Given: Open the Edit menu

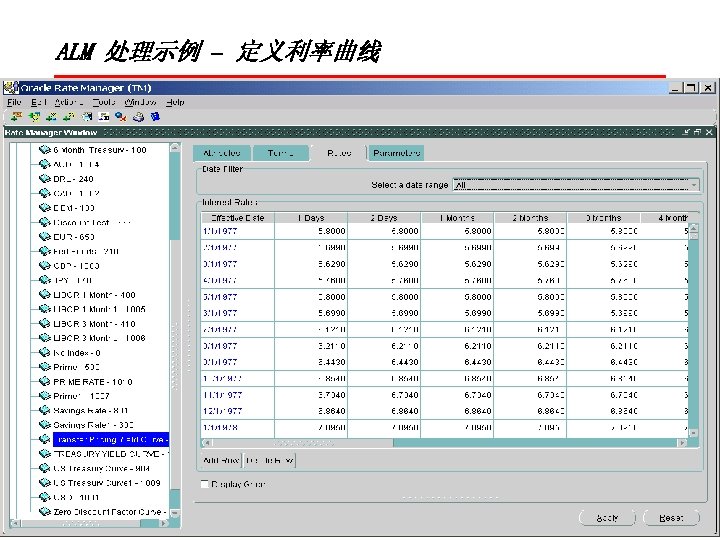Looking at the screenshot, I should (x=38, y=102).
